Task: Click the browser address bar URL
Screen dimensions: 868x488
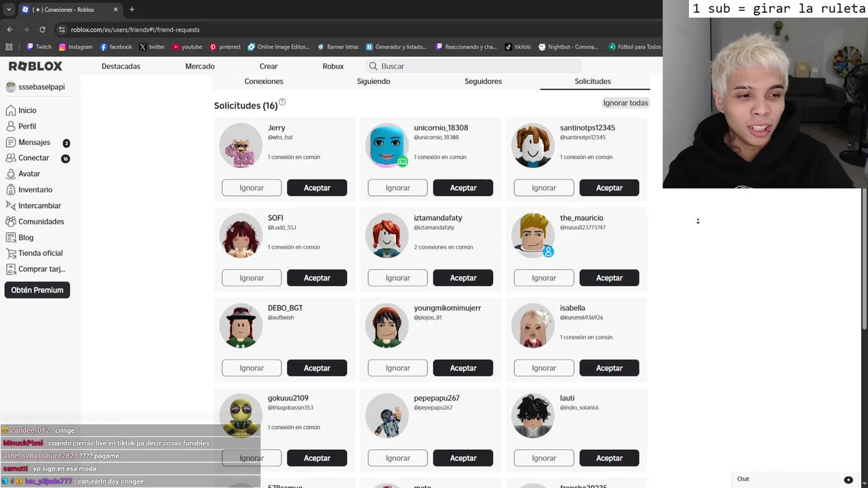Action: (135, 30)
